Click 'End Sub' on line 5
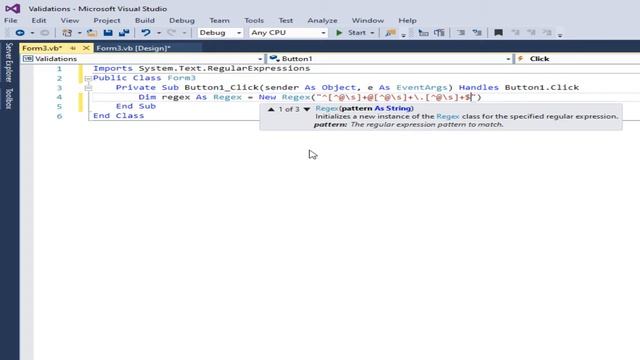Viewport: 640px width, 360px height. pyautogui.click(x=136, y=106)
